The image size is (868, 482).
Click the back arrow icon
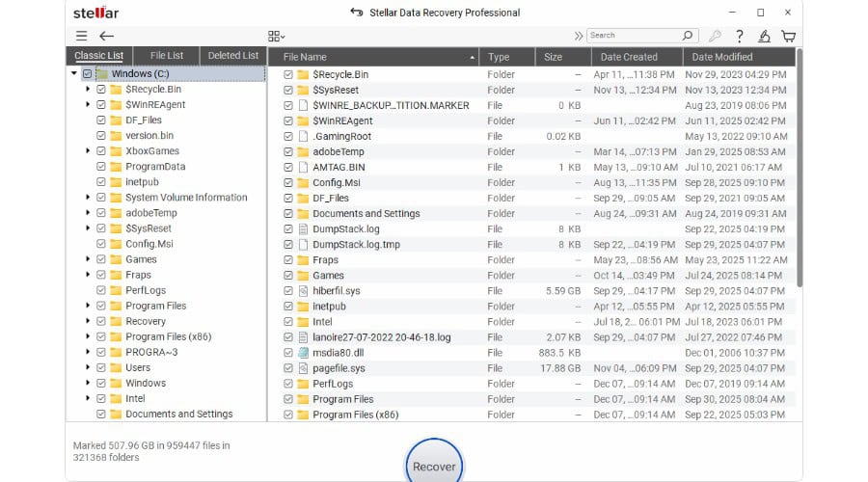(x=106, y=36)
